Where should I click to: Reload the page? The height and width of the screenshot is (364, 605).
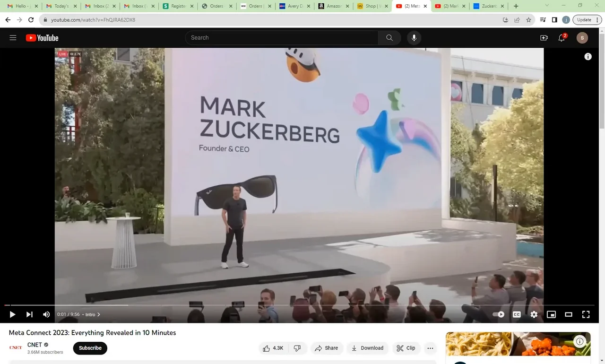coord(31,20)
